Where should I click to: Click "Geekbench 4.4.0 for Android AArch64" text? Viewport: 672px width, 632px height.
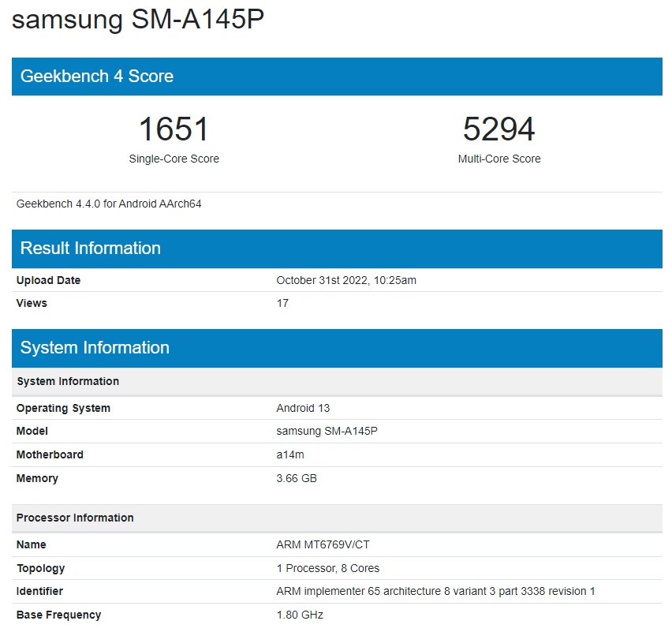point(109,204)
